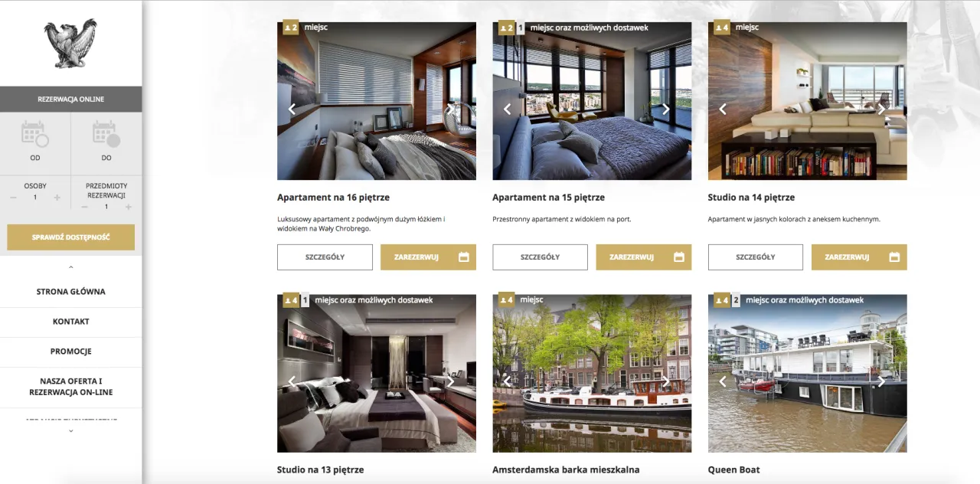The image size is (980, 484).
Task: Open the OD check-in calendar icon
Action: click(x=35, y=134)
